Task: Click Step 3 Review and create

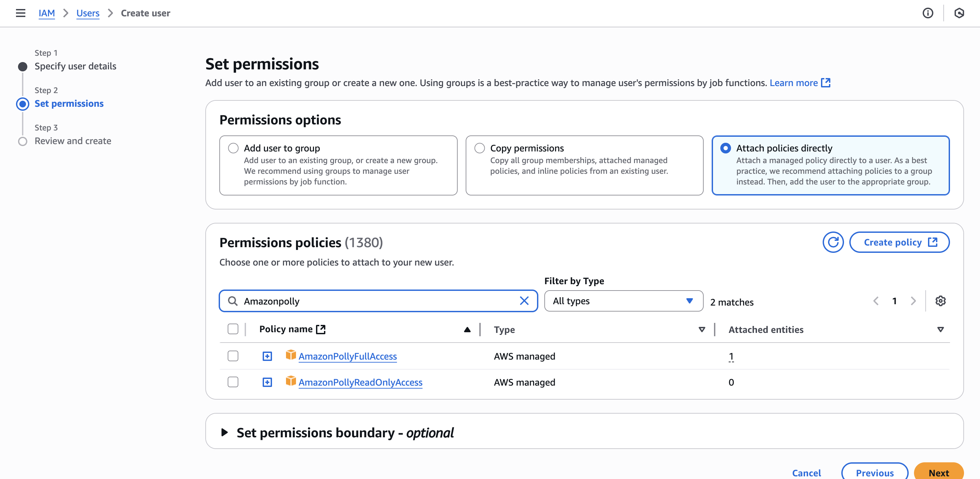Action: [73, 141]
